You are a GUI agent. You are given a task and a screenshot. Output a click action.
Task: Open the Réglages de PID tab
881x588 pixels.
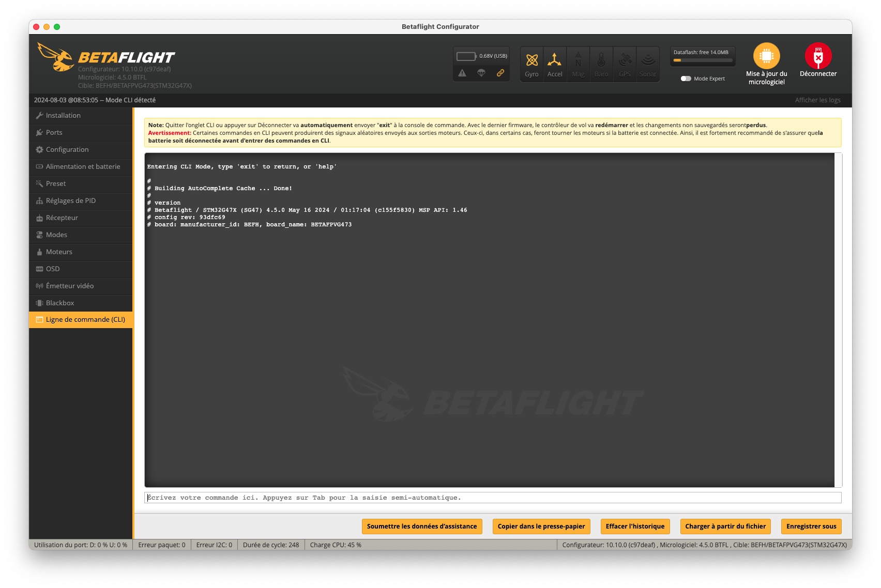tap(81, 201)
